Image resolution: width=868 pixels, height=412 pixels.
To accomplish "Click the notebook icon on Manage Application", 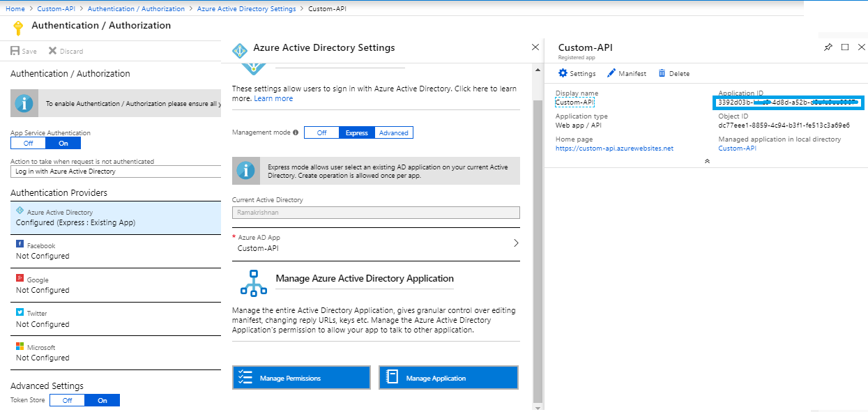I will (392, 377).
